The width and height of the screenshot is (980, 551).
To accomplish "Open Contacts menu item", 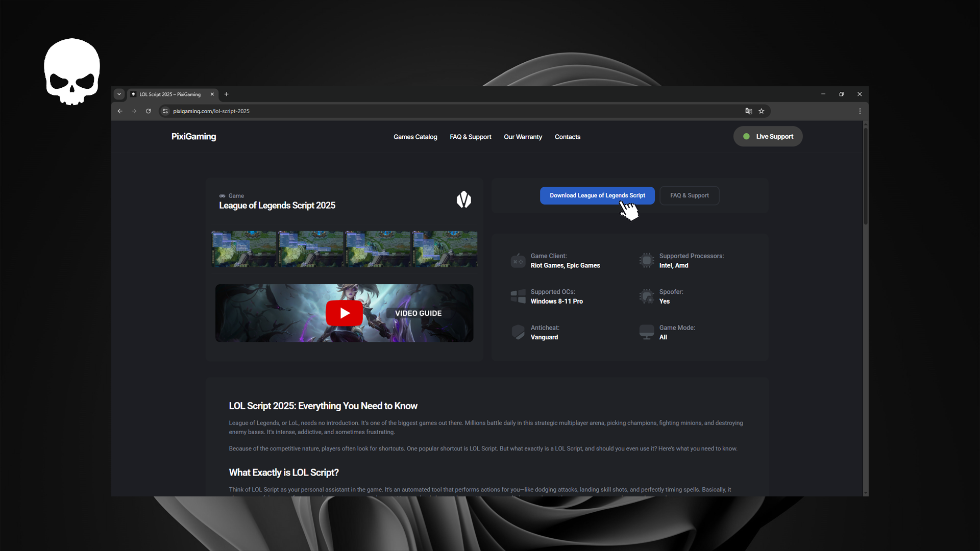I will [x=567, y=137].
